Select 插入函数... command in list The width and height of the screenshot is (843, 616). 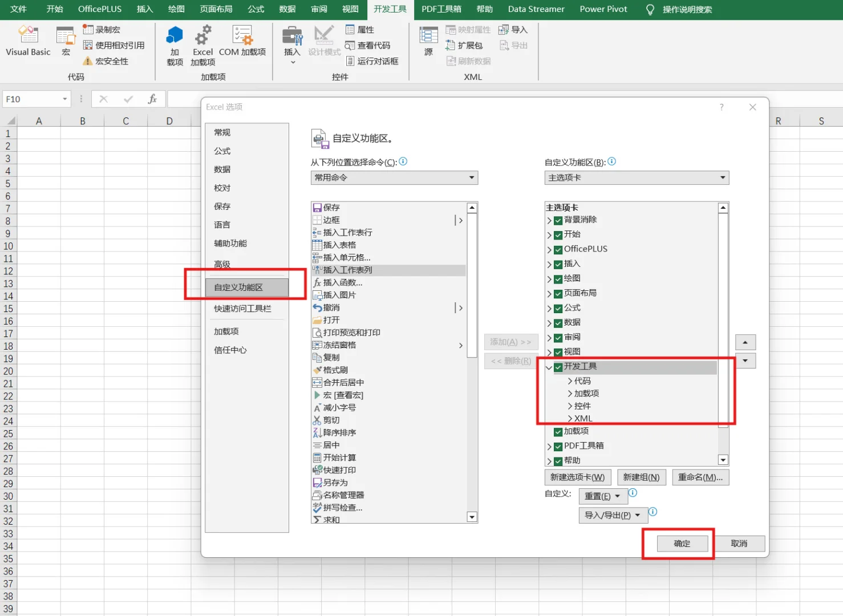(x=388, y=283)
